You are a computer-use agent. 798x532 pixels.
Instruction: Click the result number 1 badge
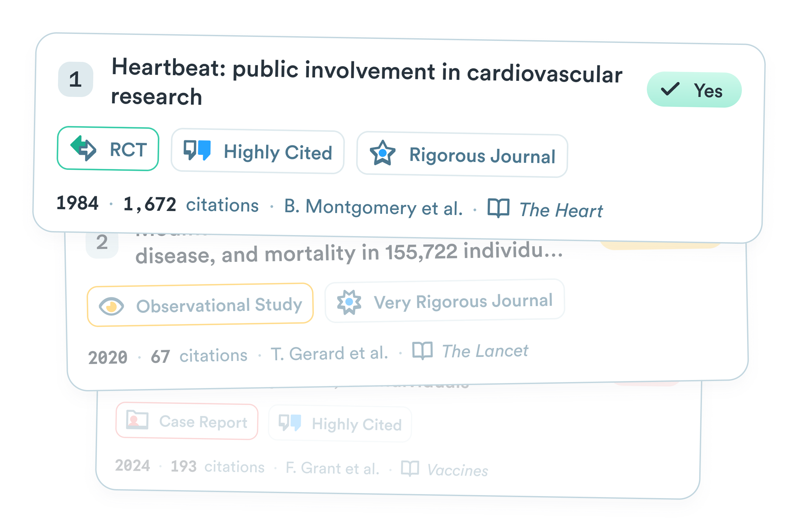coord(76,79)
